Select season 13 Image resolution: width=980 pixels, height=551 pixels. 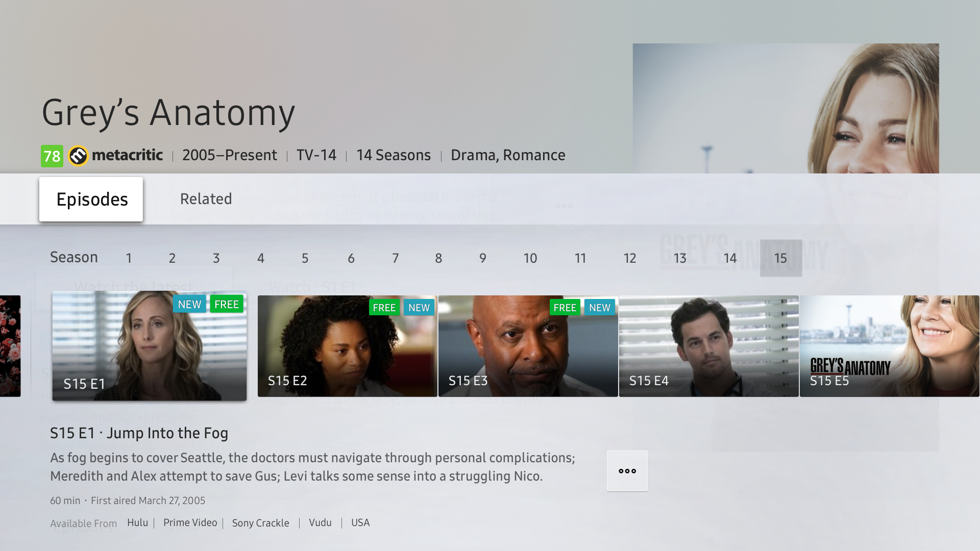pyautogui.click(x=679, y=258)
